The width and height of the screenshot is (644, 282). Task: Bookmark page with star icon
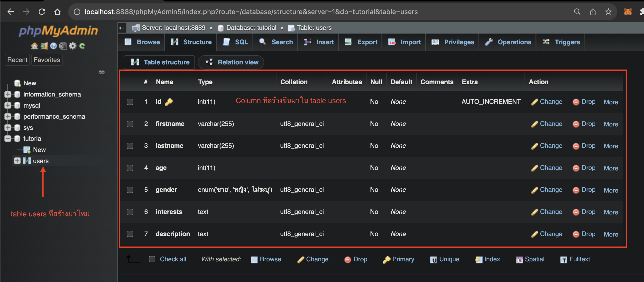[x=608, y=11]
